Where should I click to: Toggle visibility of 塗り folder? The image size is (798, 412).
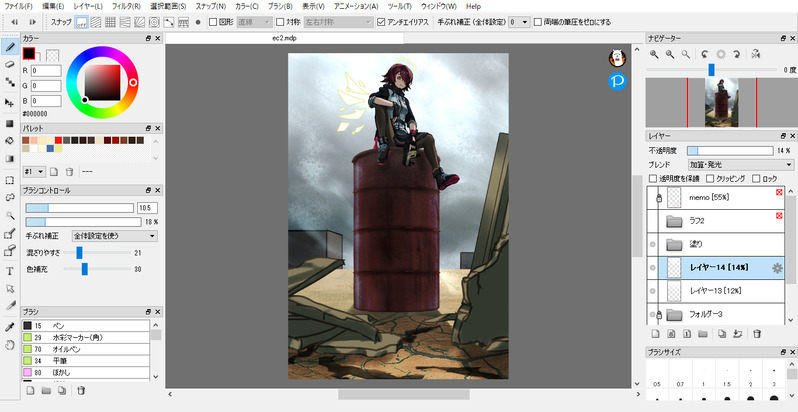click(x=652, y=245)
